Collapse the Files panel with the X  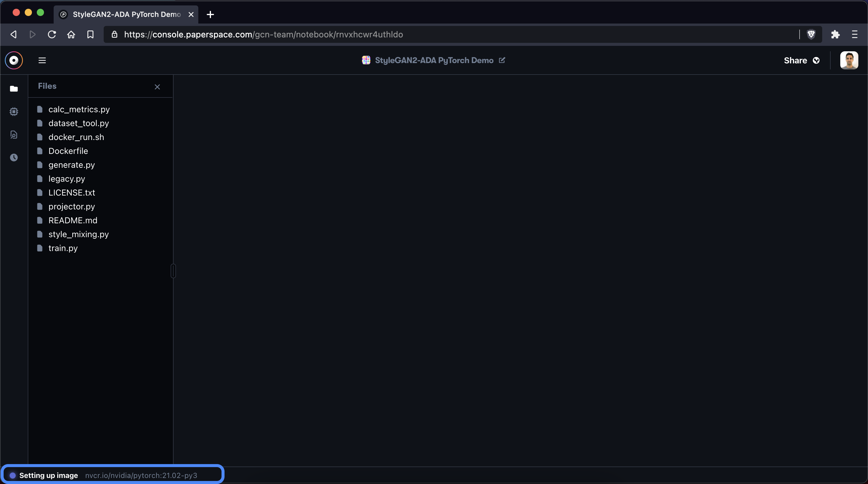tap(157, 87)
